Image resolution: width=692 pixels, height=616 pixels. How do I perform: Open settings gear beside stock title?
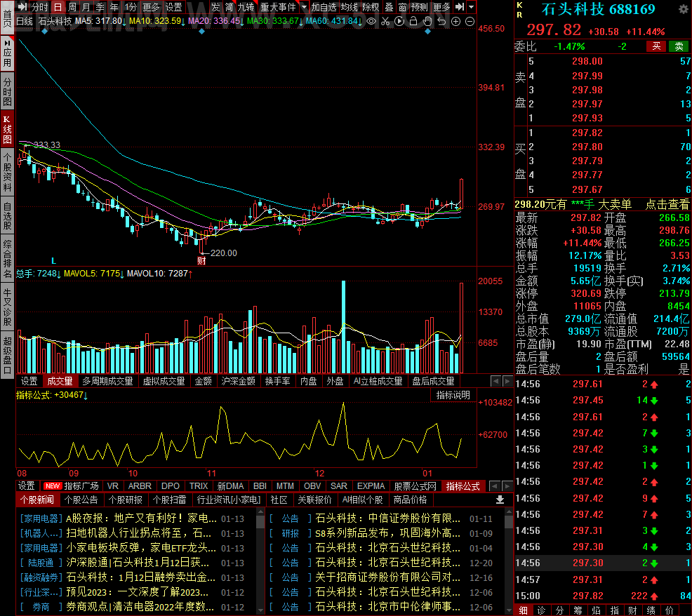[x=683, y=10]
